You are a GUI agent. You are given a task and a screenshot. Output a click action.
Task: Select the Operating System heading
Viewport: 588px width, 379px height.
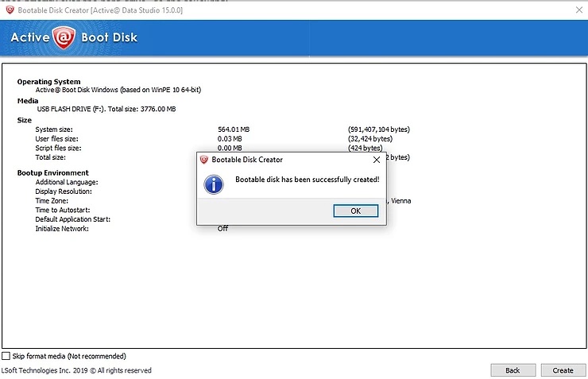[48, 82]
